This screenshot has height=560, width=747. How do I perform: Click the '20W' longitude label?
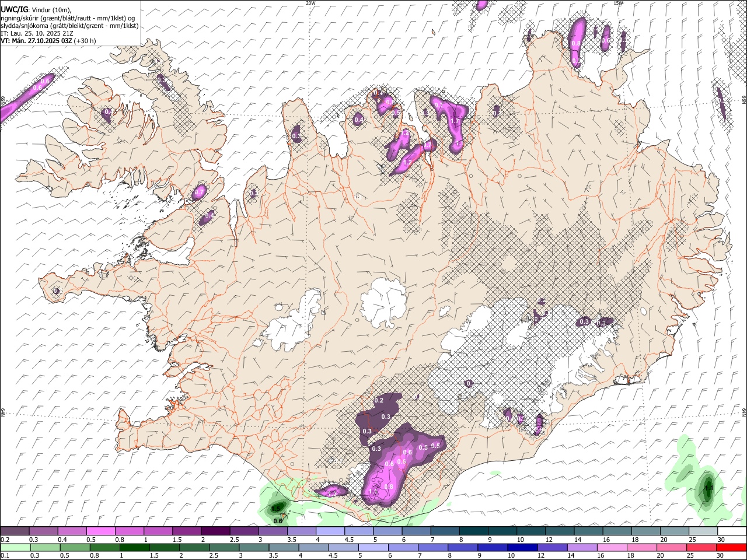click(310, 3)
